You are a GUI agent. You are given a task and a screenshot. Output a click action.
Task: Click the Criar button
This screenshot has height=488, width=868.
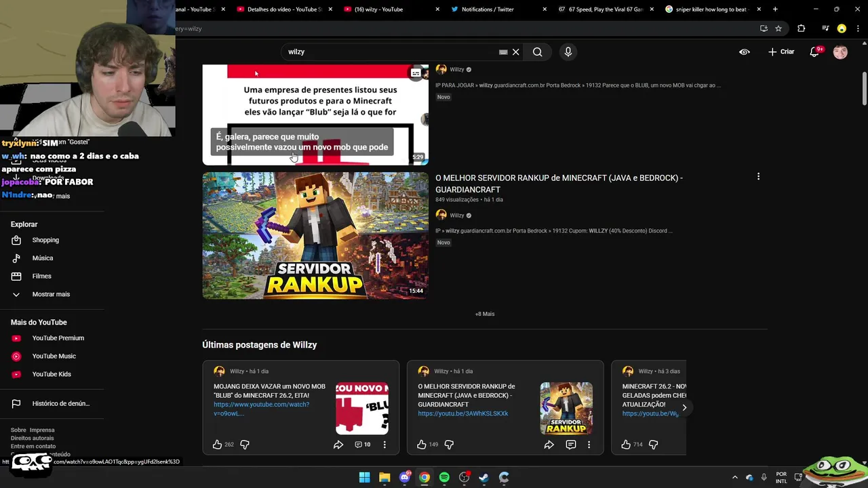click(781, 52)
